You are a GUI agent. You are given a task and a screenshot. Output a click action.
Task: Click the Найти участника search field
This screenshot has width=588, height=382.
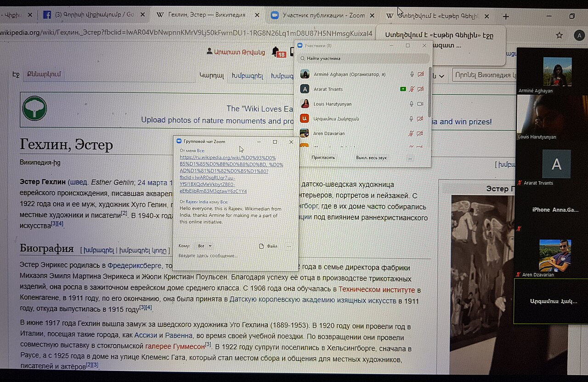(x=363, y=58)
